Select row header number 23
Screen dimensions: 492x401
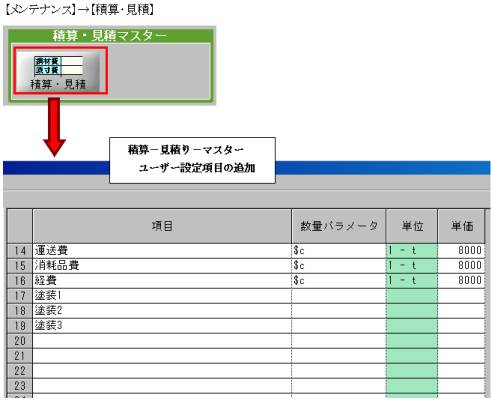[x=20, y=386]
